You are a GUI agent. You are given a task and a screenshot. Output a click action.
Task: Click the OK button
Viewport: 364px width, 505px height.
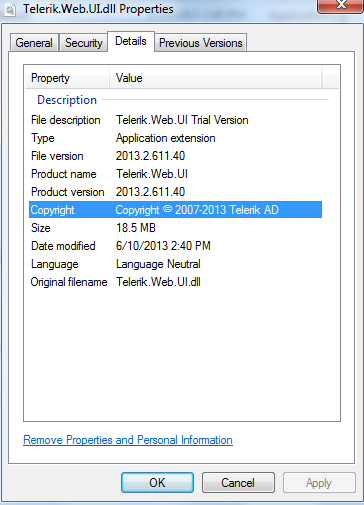[x=157, y=482]
